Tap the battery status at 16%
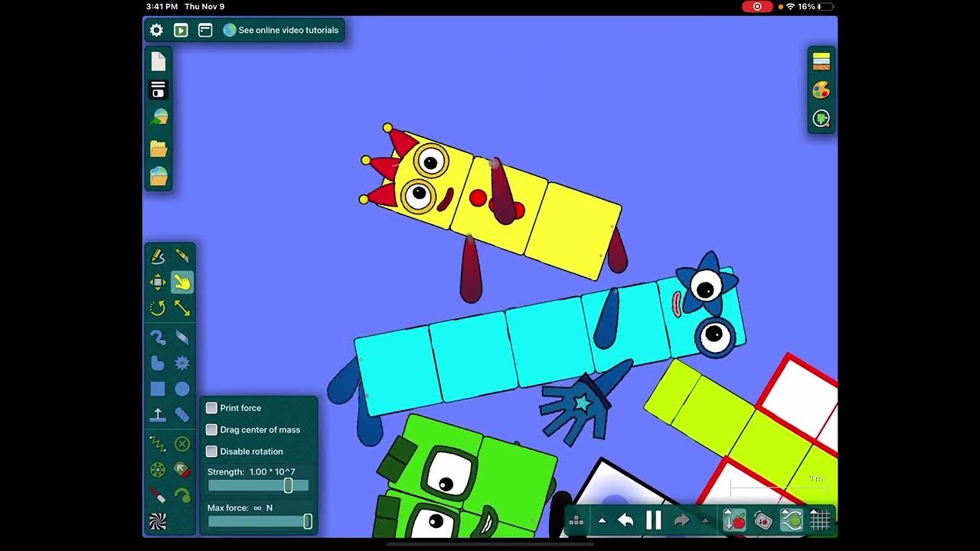 815,6
